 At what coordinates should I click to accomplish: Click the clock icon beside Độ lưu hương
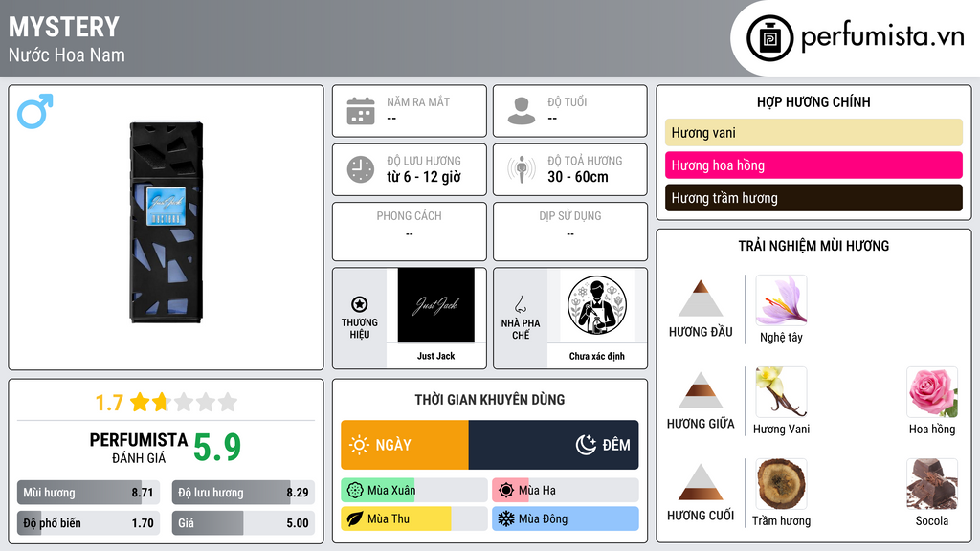tap(361, 169)
